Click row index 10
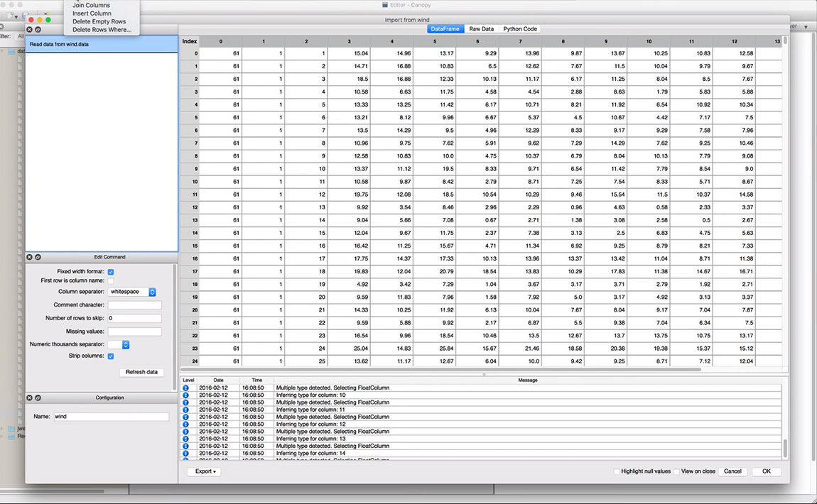The width and height of the screenshot is (817, 504). click(190, 182)
